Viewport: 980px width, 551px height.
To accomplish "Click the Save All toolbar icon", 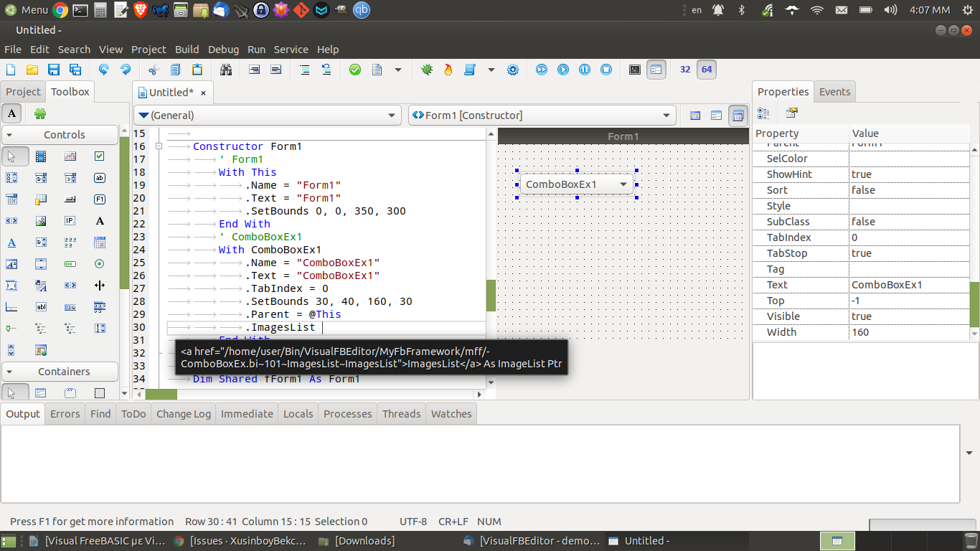I will (x=75, y=70).
